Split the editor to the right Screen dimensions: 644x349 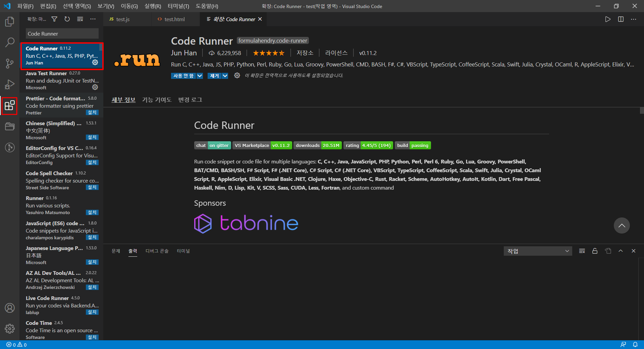pyautogui.click(x=621, y=19)
